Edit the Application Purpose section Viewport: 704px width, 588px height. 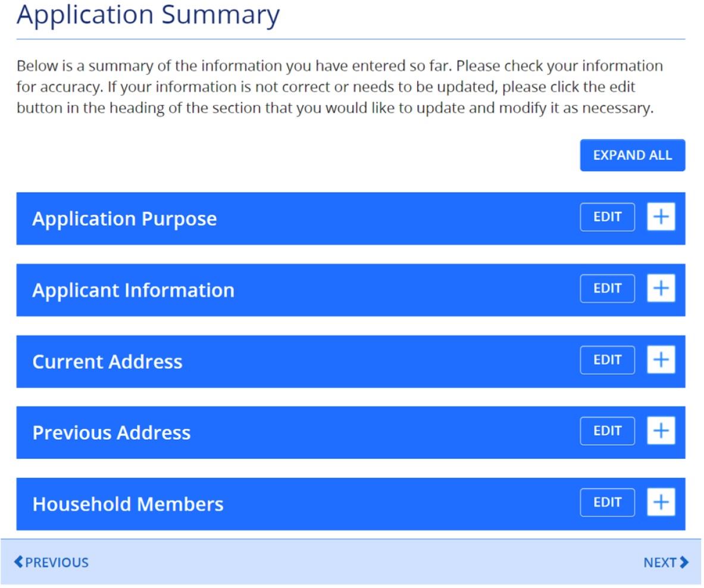[x=607, y=217]
